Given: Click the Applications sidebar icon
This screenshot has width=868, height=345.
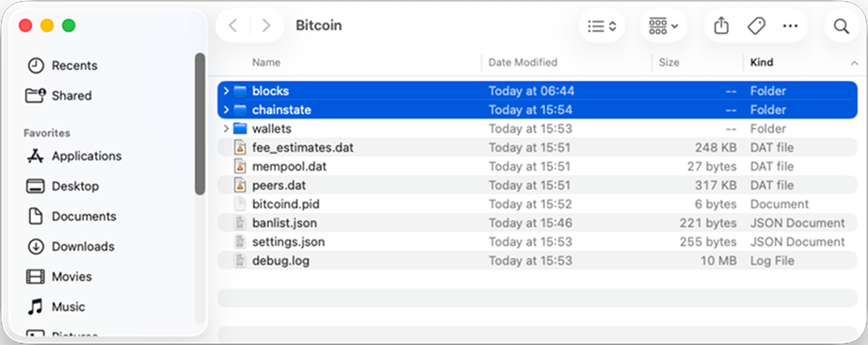Looking at the screenshot, I should (36, 156).
